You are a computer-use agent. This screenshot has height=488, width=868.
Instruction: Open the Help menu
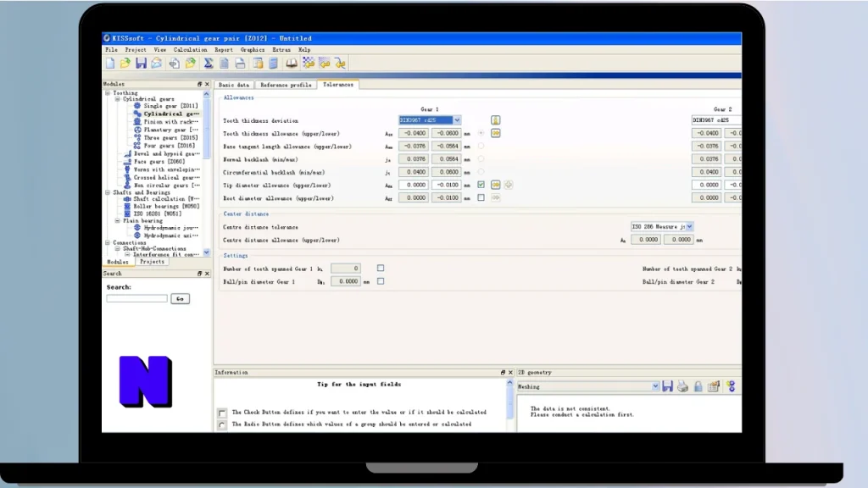[304, 50]
